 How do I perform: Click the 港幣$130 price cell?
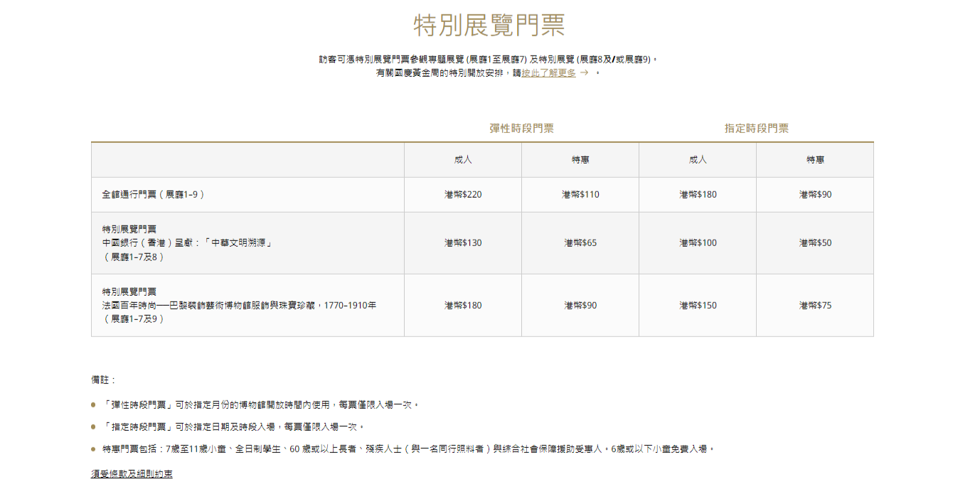(463, 243)
